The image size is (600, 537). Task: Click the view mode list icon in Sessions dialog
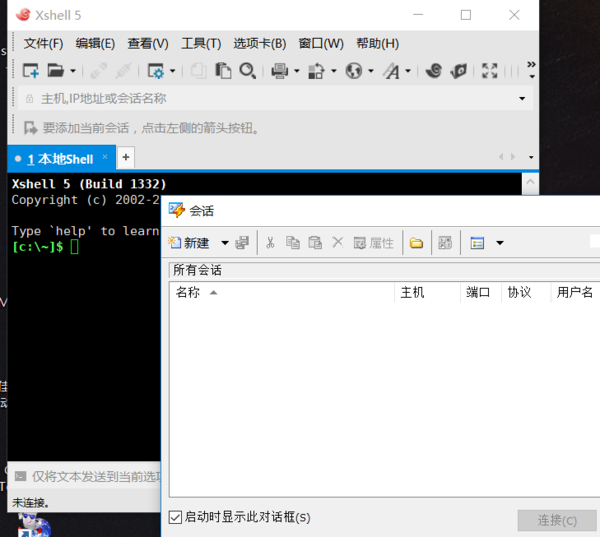(x=477, y=243)
